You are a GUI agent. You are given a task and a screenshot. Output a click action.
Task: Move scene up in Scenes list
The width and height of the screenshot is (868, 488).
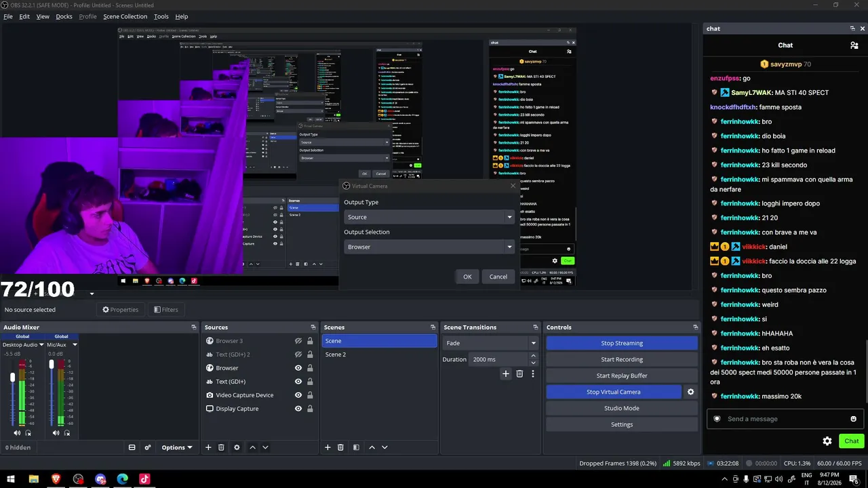tap(372, 447)
